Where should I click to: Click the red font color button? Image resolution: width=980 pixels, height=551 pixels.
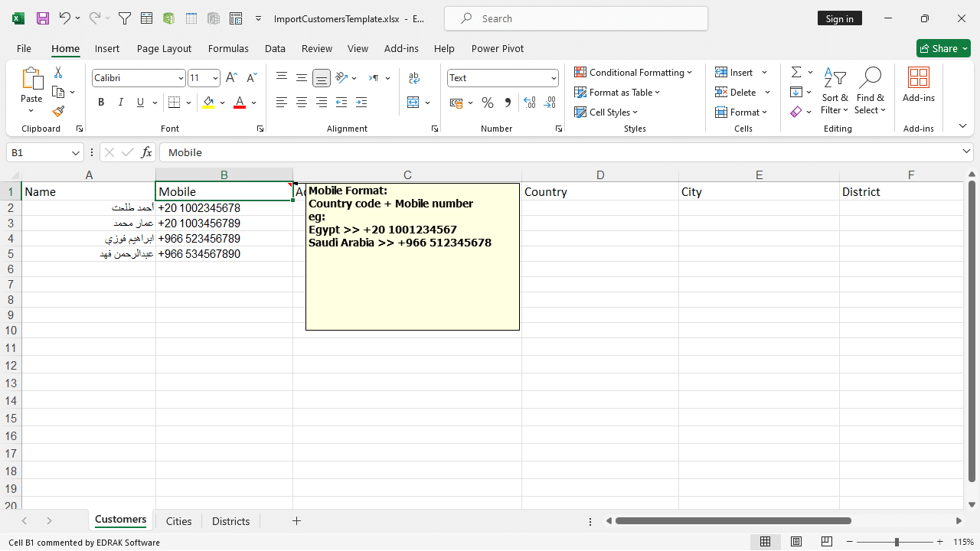click(240, 103)
